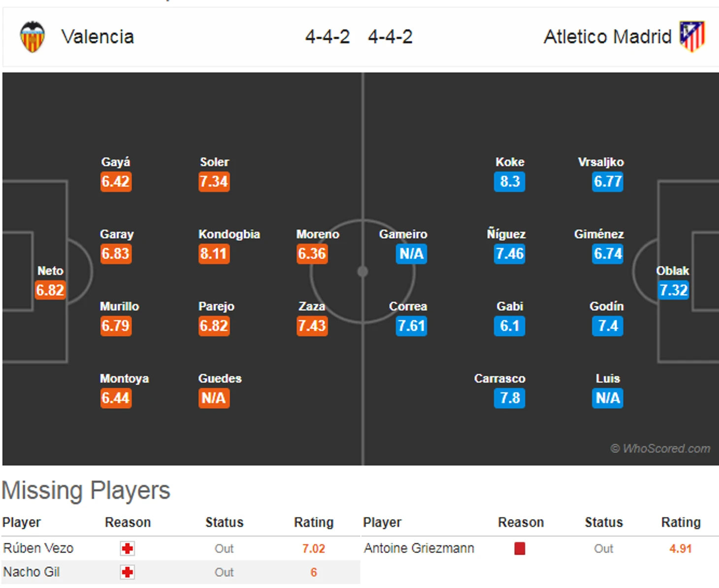Click Oblak's 7.32 rating badge

pyautogui.click(x=674, y=290)
